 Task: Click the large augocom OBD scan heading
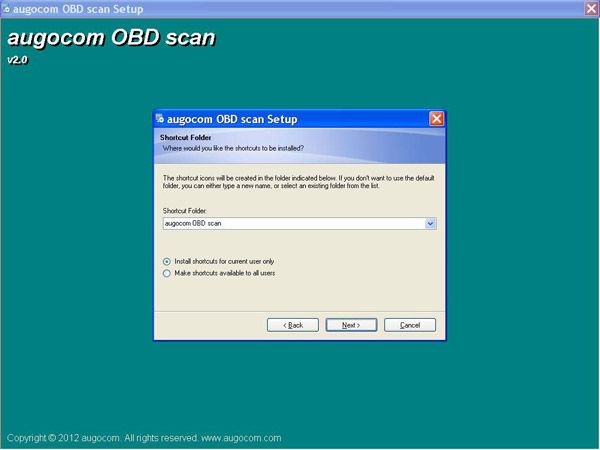[111, 39]
